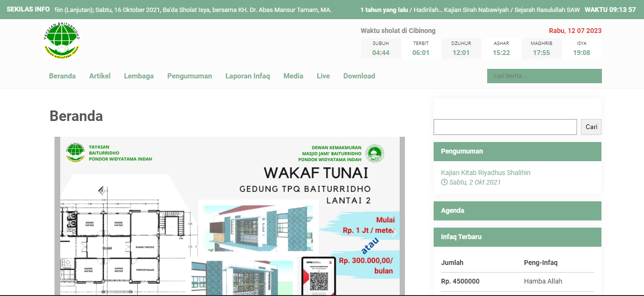The image size is (644, 296).
Task: Go to the Pengumuman nav page
Action: pos(189,76)
